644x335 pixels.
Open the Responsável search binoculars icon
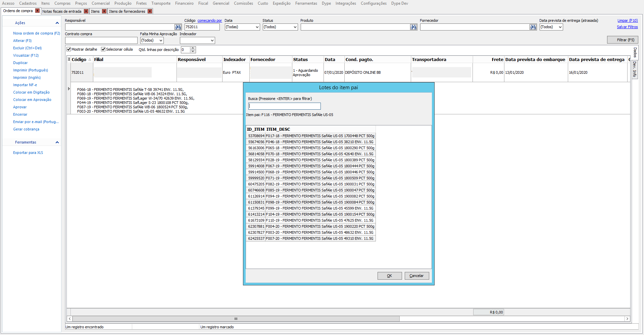coord(178,27)
